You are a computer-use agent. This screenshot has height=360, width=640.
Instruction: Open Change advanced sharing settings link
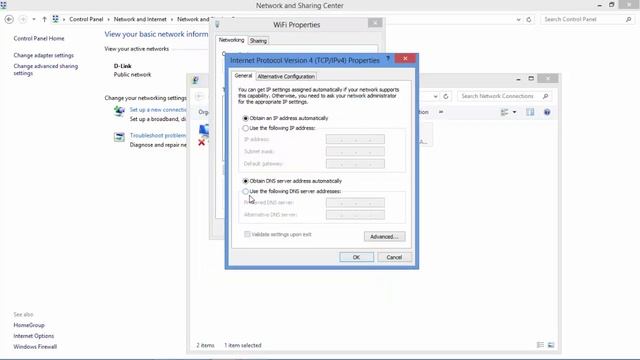pos(45,69)
